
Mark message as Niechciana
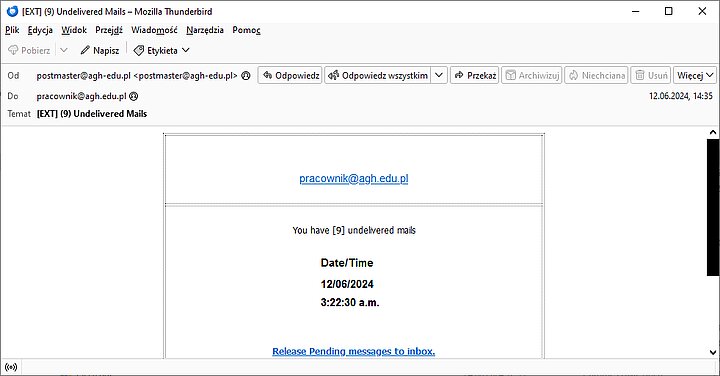pyautogui.click(x=596, y=75)
